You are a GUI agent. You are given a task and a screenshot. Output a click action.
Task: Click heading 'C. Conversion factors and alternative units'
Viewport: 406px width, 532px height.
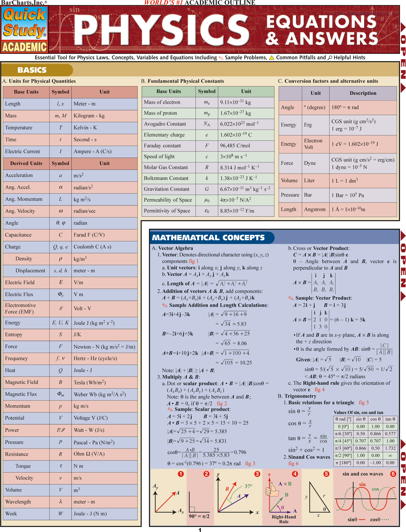click(x=328, y=81)
